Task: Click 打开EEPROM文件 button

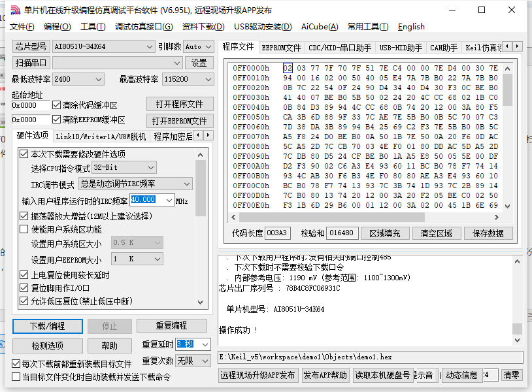Action: click(180, 121)
